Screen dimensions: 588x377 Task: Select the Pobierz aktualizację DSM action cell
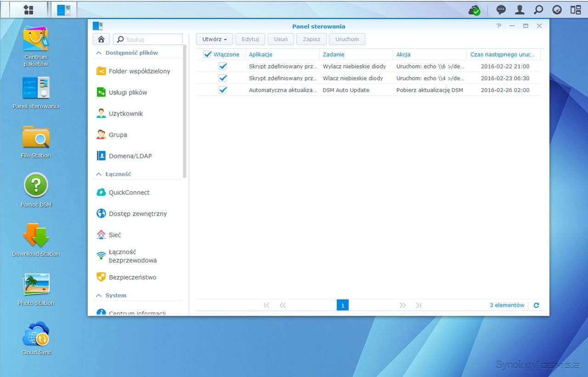[430, 90]
